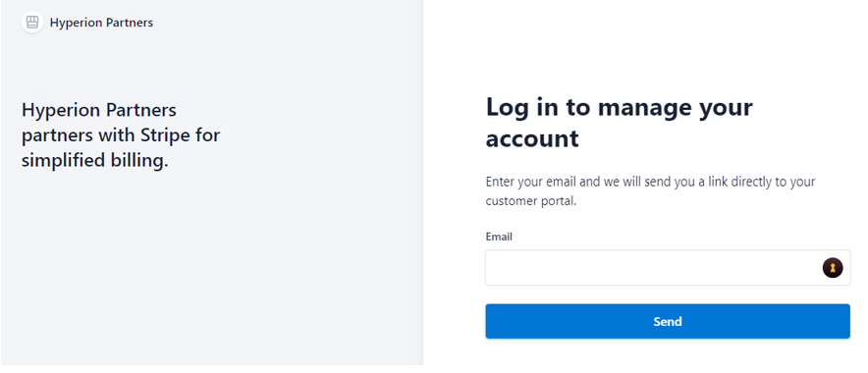868x373 pixels.
Task: Click the circular store icon beside Hyperion Partners
Action: pyautogui.click(x=32, y=23)
